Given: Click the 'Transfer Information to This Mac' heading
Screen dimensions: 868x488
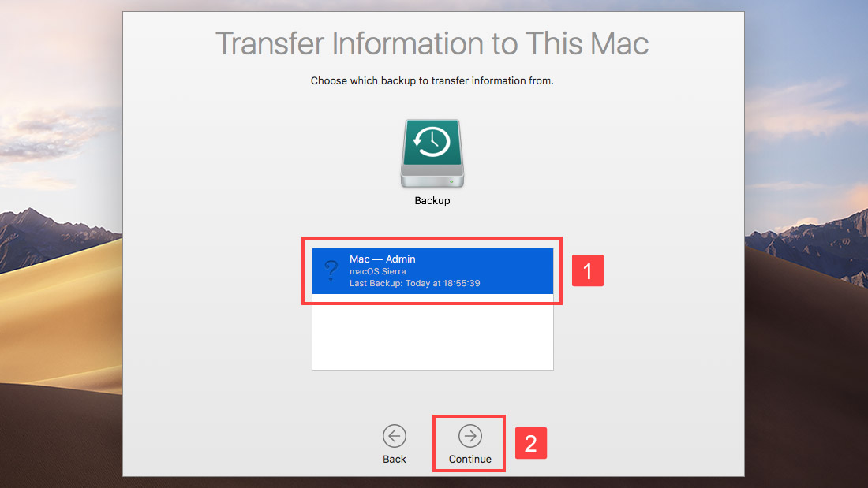Looking at the screenshot, I should pyautogui.click(x=432, y=43).
